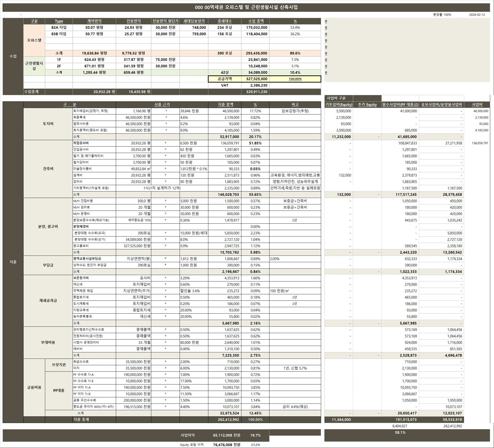Click the 분양률 100% cell
494x448 pixels.
pos(442,15)
